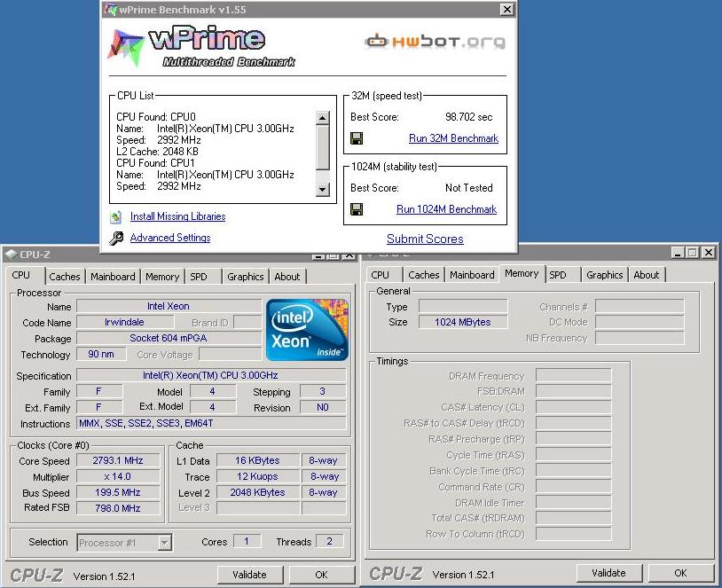Screen dimensions: 722x588
Task: Open About tab in right CPU-Z window
Action: 647,275
